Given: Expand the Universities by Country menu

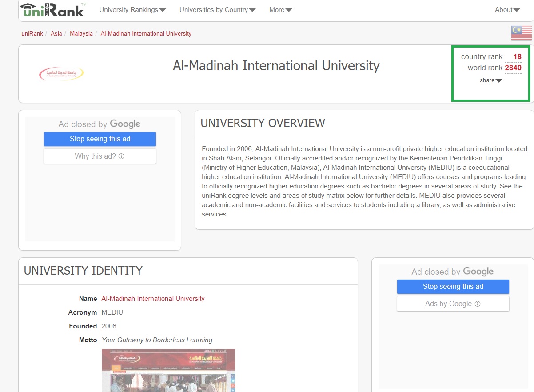Looking at the screenshot, I should [217, 10].
